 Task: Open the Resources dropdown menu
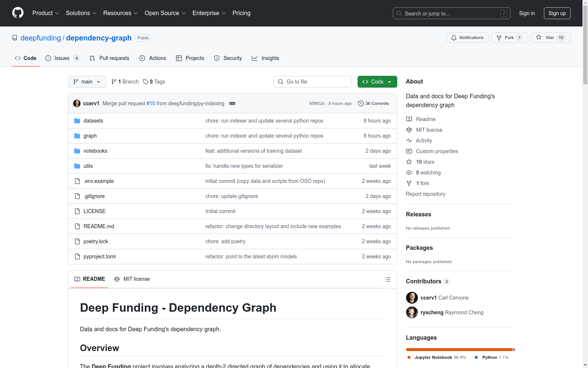pyautogui.click(x=121, y=13)
